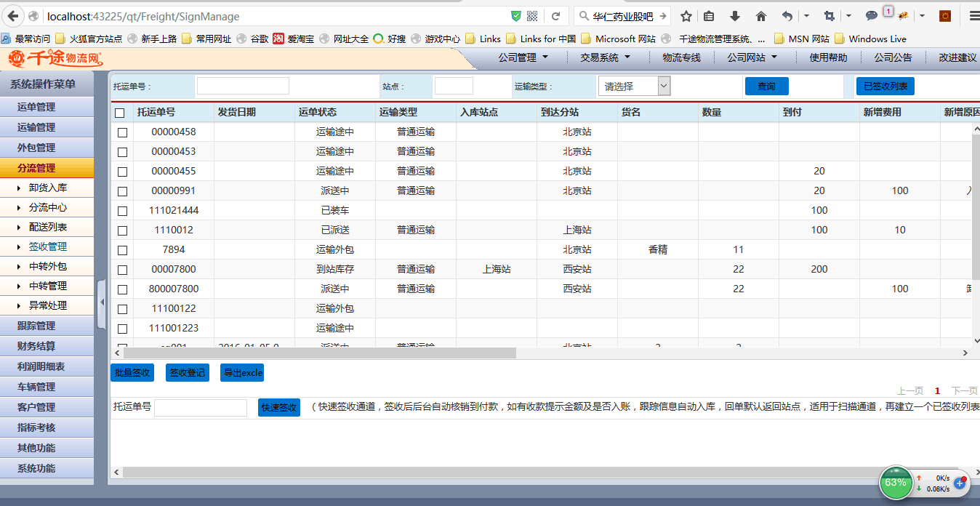Check the row for order 7894

coord(122,250)
